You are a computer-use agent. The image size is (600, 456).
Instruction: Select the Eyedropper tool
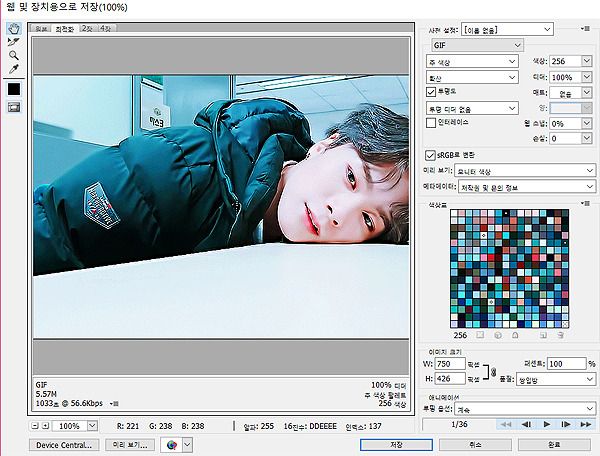coord(14,69)
